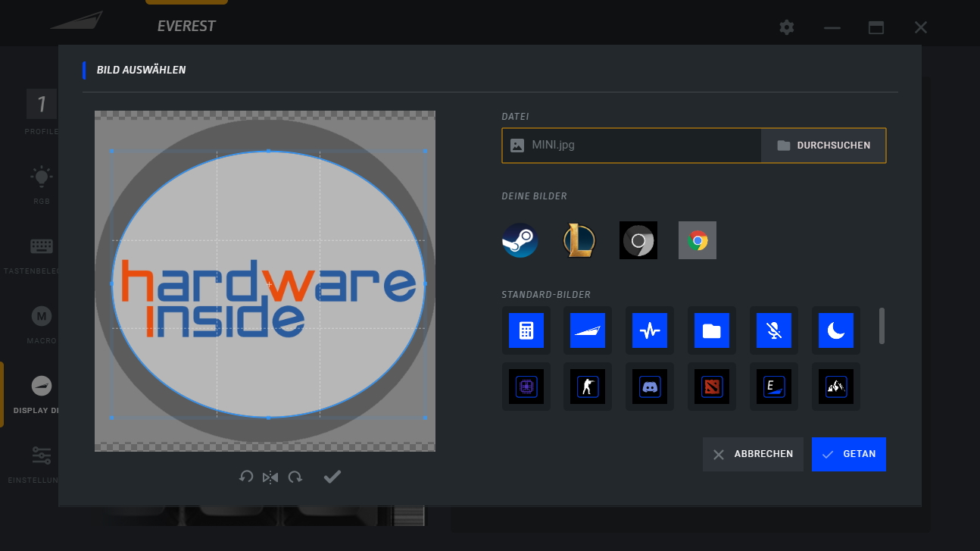Select the Google Chrome image
The width and height of the screenshot is (980, 551).
[698, 240]
